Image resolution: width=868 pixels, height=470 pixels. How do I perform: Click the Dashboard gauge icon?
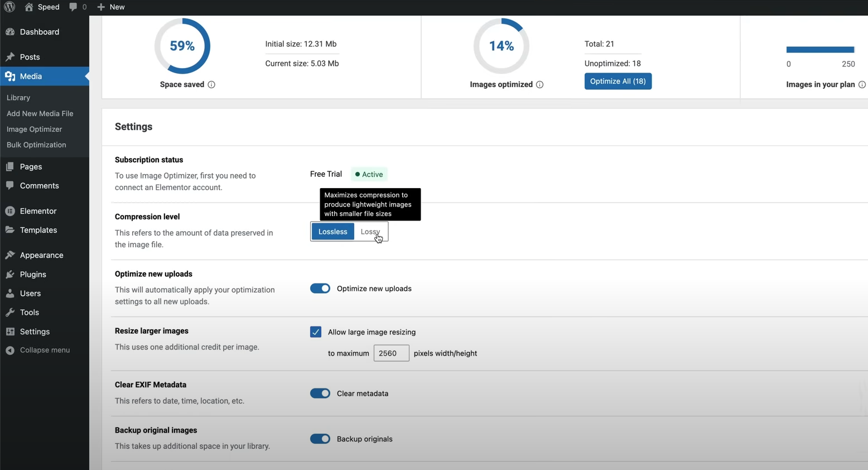point(10,32)
